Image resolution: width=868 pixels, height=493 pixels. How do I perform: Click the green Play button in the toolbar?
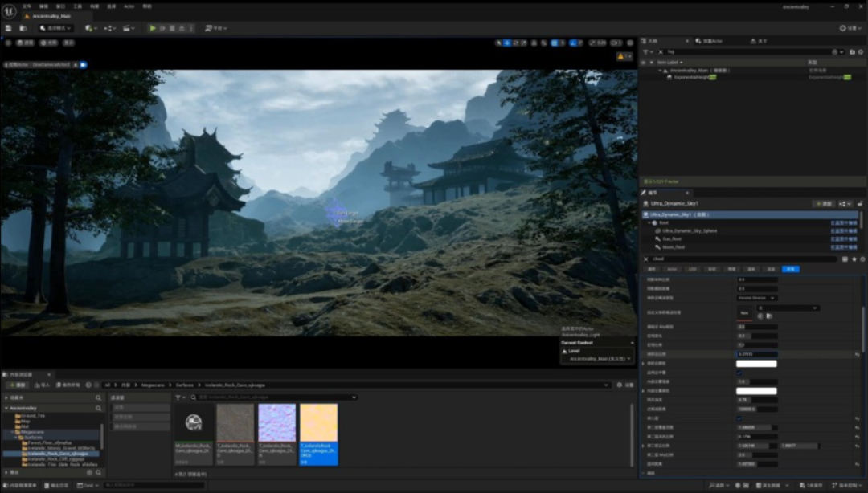tap(153, 28)
